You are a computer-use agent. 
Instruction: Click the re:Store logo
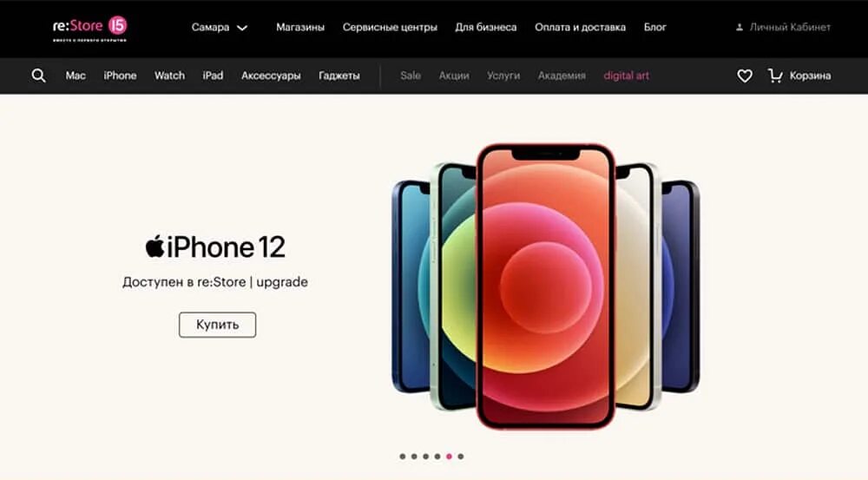click(x=90, y=28)
